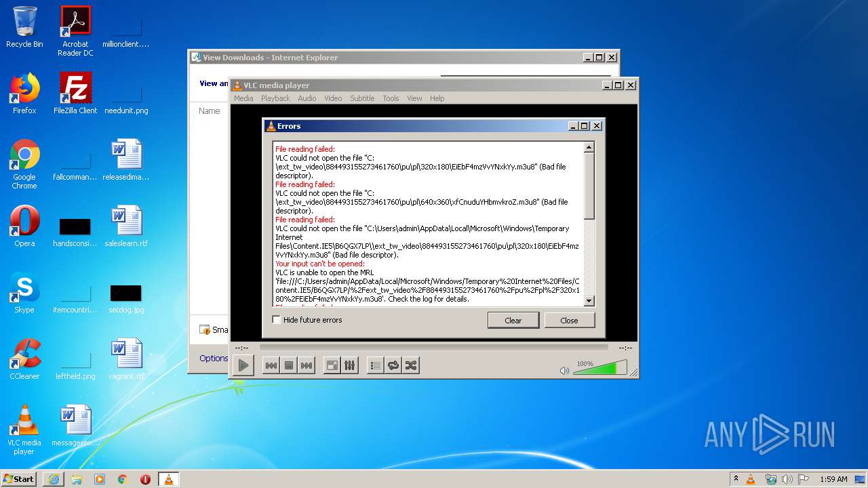This screenshot has height=488, width=868.
Task: Click Opera icon in taskbar
Action: [x=145, y=479]
